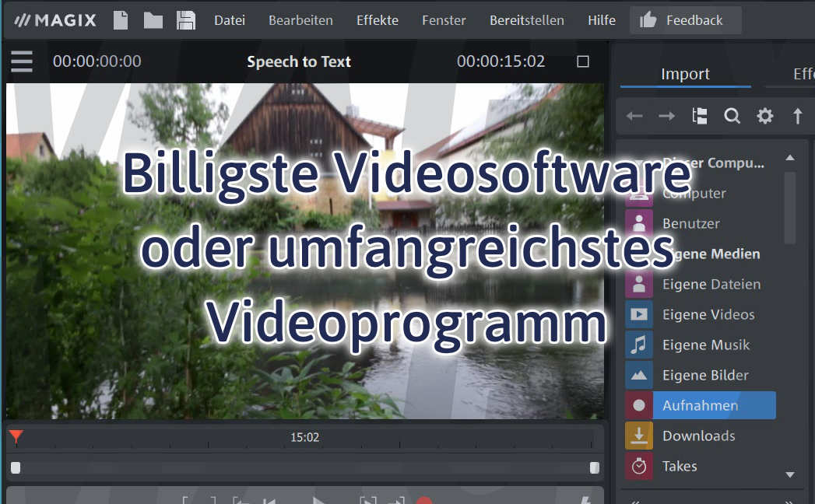815x504 pixels.
Task: Open the Effekte menu
Action: pyautogui.click(x=377, y=20)
